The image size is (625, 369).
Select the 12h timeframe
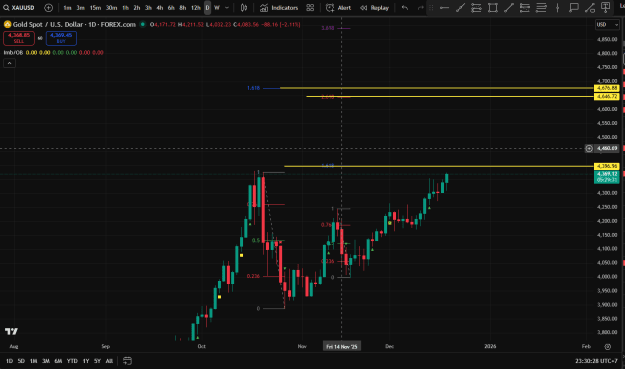(195, 8)
